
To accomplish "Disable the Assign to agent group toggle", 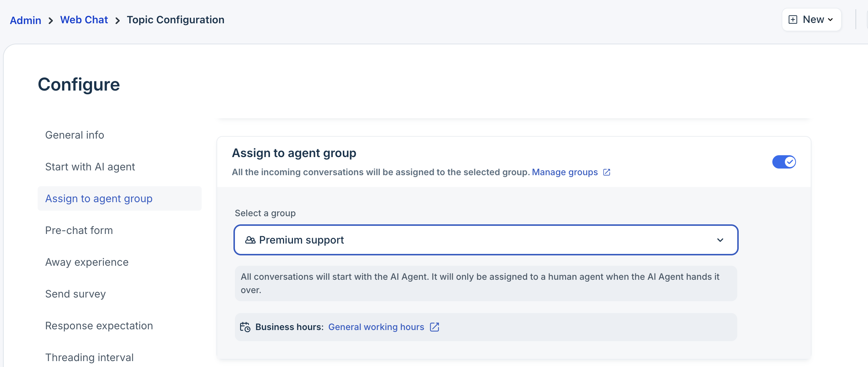I will click(x=784, y=162).
